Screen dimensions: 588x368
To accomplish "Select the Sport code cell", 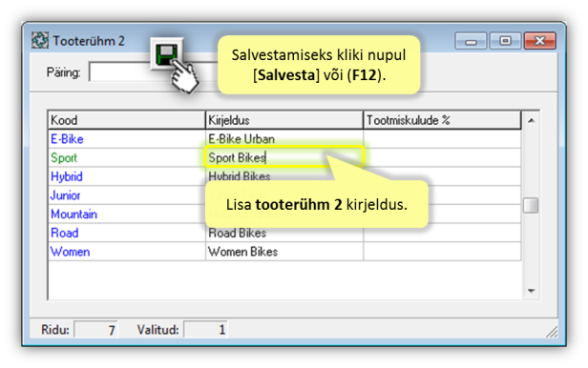I will 127,157.
